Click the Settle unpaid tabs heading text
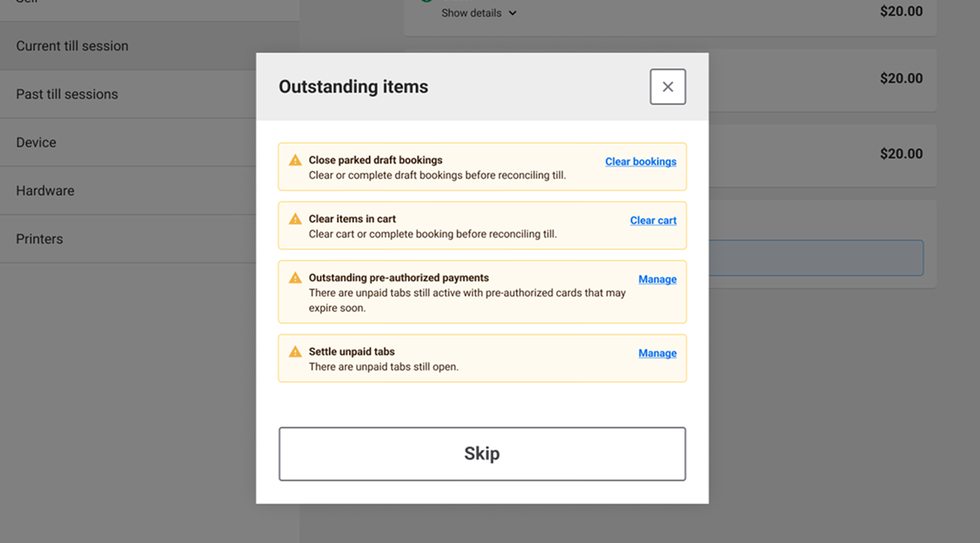This screenshot has width=980, height=543. pyautogui.click(x=352, y=351)
